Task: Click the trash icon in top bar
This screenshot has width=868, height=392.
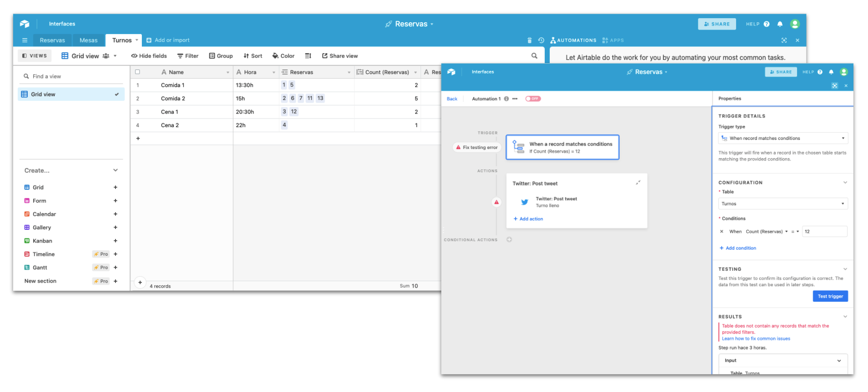Action: (529, 40)
